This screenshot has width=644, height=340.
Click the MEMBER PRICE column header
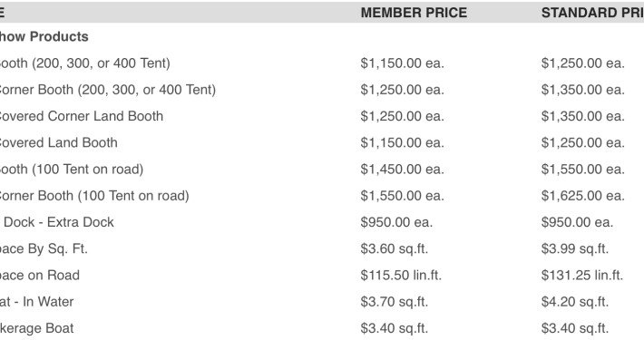click(414, 13)
